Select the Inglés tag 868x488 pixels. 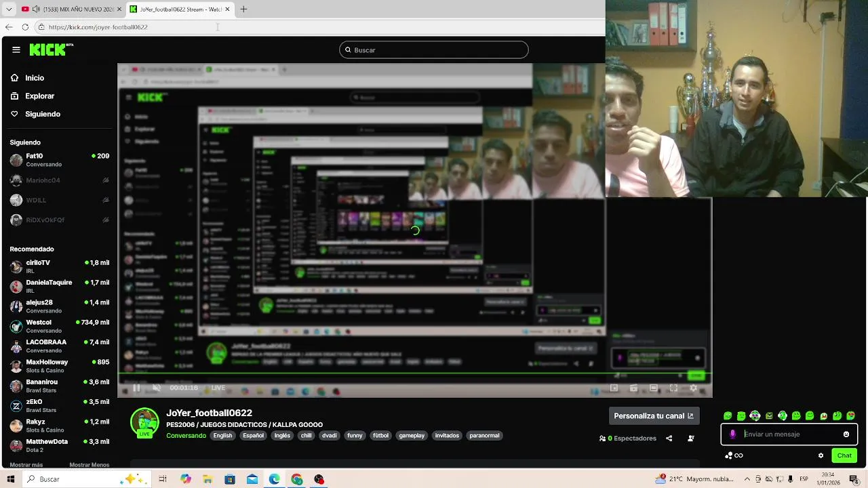282,436
